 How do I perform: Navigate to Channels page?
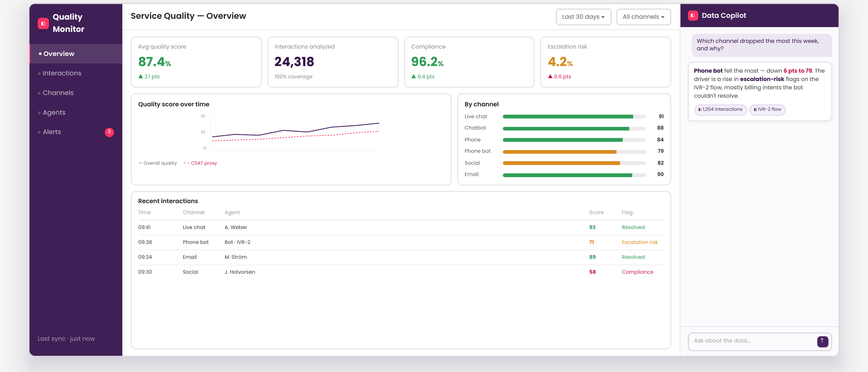76,93
